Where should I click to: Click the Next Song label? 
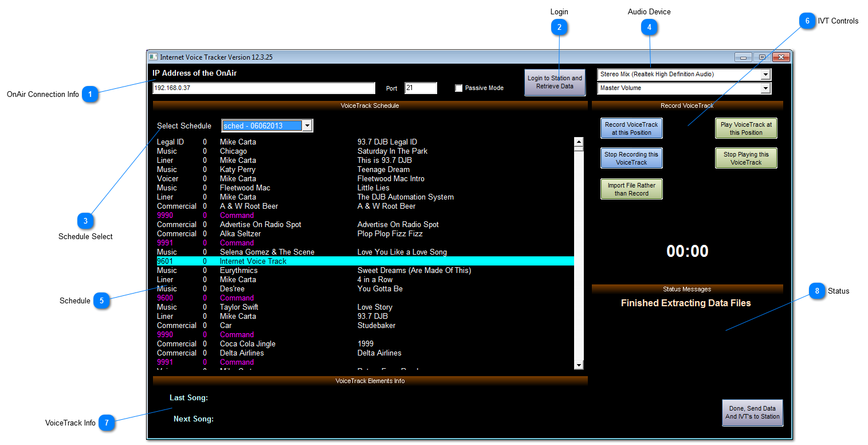(x=194, y=419)
